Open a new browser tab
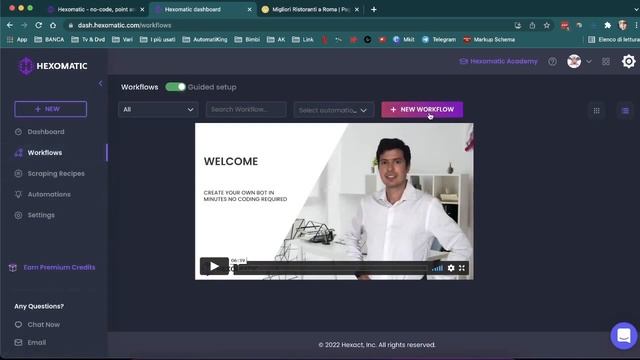The image size is (640, 360). pyautogui.click(x=373, y=9)
